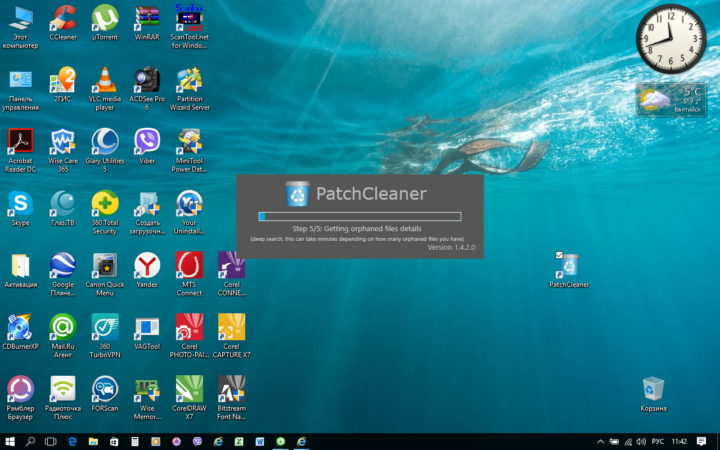Expand hidden system tray icons chevron
Image resolution: width=720 pixels, height=450 pixels.
tap(600, 442)
